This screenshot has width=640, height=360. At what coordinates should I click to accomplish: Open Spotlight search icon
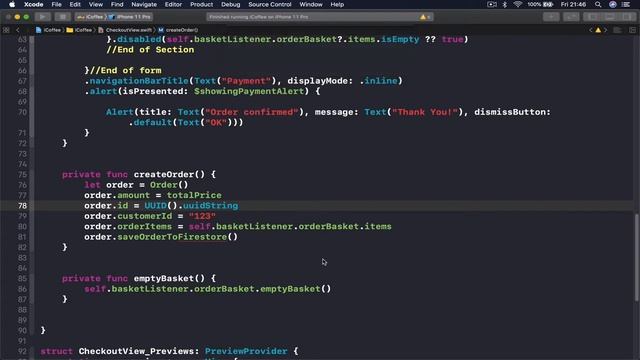[598, 4]
